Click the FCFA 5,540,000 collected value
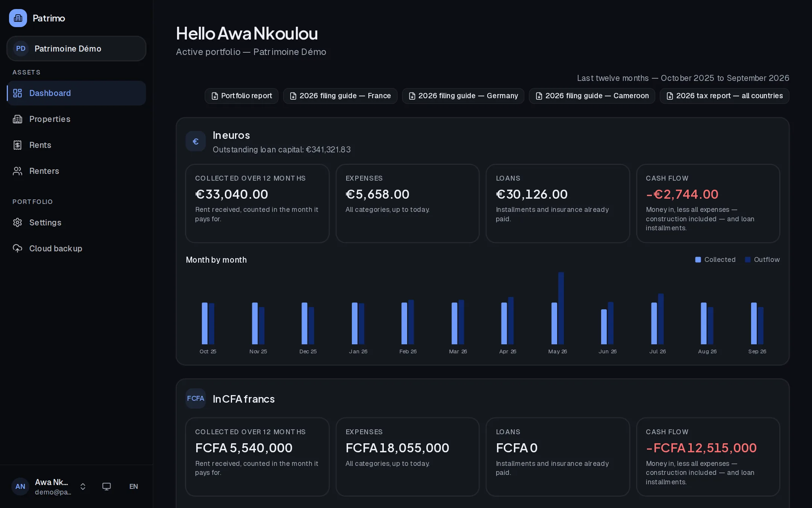The height and width of the screenshot is (508, 812). tap(244, 448)
